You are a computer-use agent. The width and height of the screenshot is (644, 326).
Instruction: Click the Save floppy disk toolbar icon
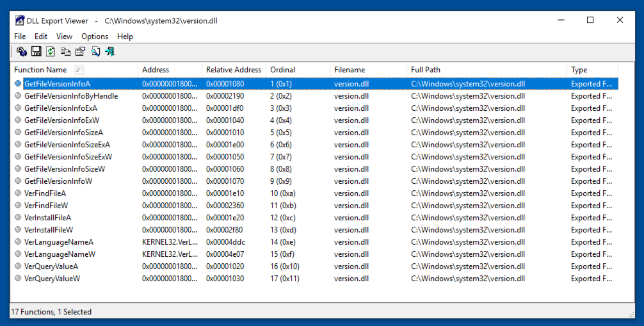(x=36, y=52)
